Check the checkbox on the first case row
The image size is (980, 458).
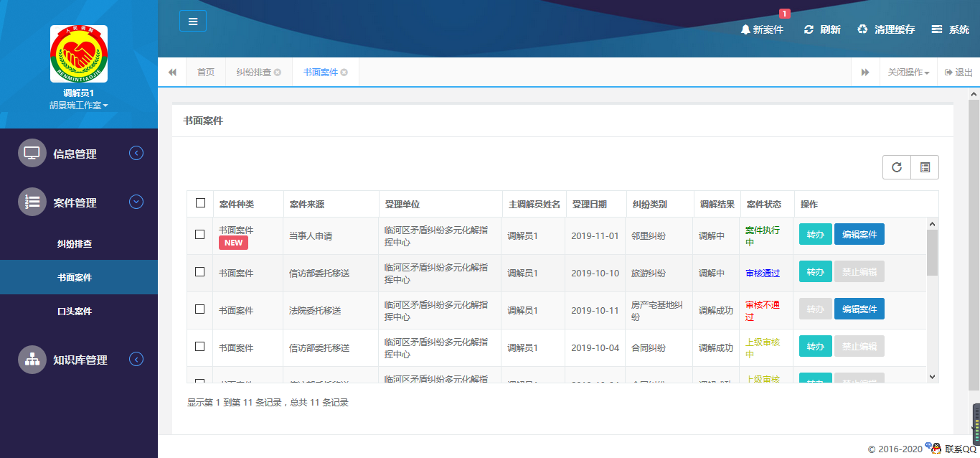pos(200,235)
